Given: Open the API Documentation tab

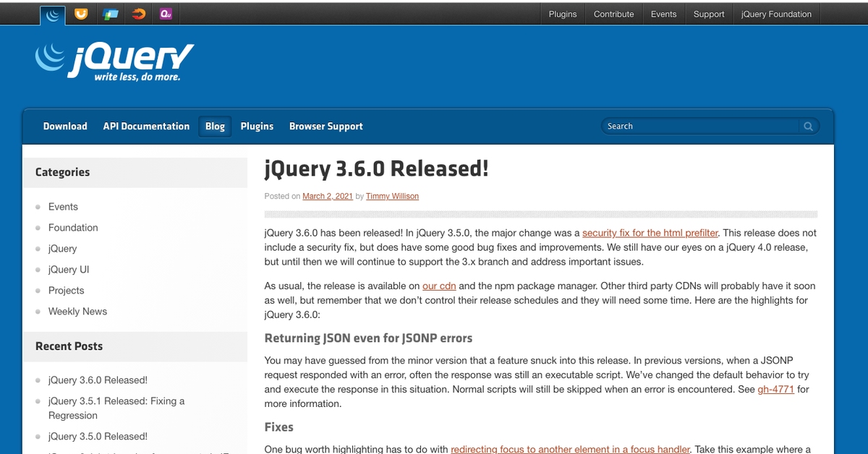Looking at the screenshot, I should point(146,127).
